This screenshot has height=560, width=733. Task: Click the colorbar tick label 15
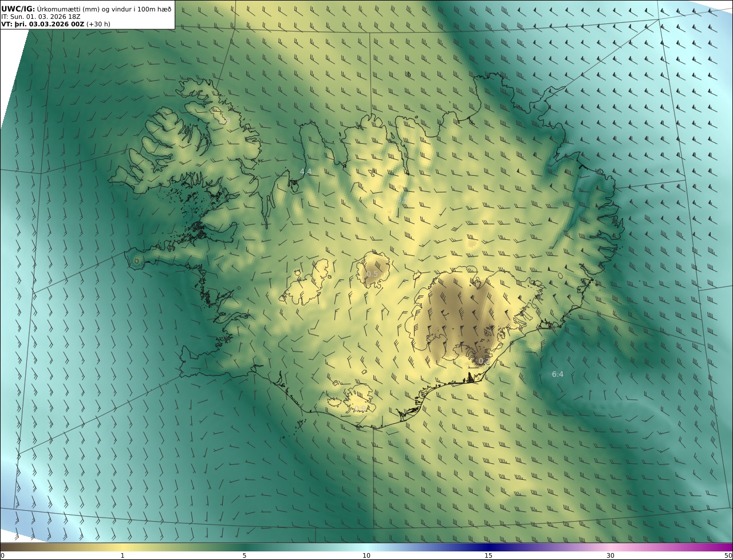tap(488, 555)
